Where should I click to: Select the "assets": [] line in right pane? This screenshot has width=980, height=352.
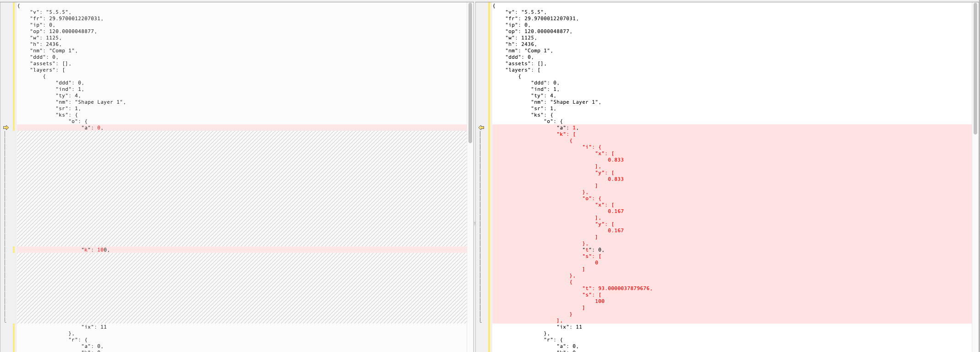tap(526, 63)
